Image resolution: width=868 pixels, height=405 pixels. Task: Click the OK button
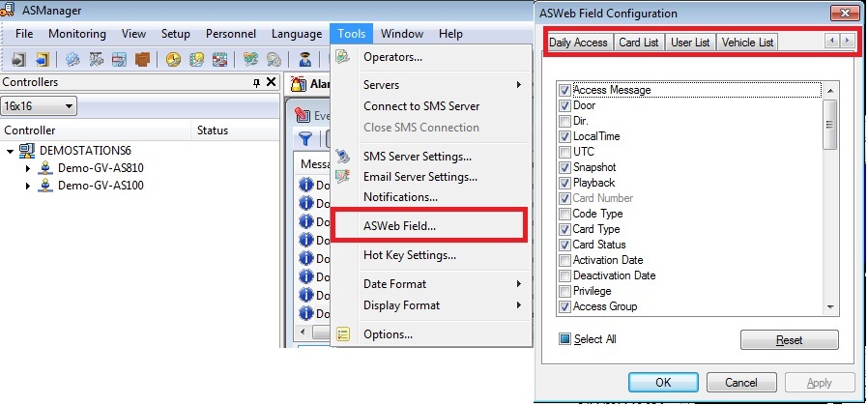click(663, 383)
